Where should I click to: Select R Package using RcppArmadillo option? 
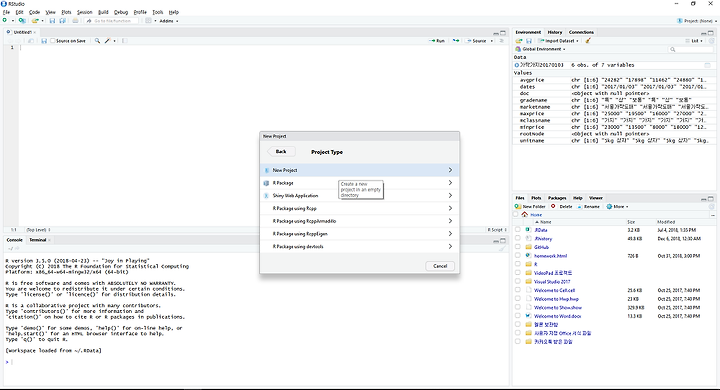[359, 221]
